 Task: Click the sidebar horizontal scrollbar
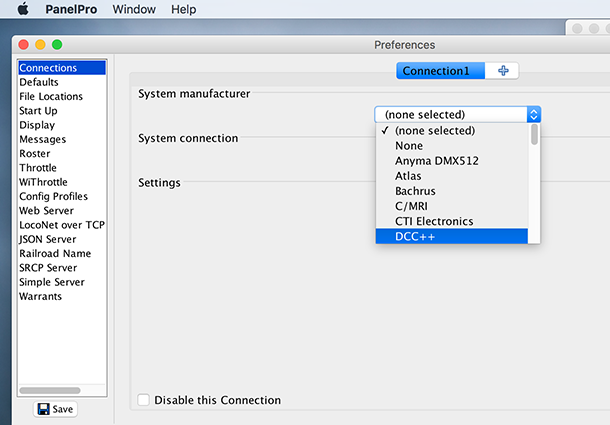pyautogui.click(x=50, y=390)
